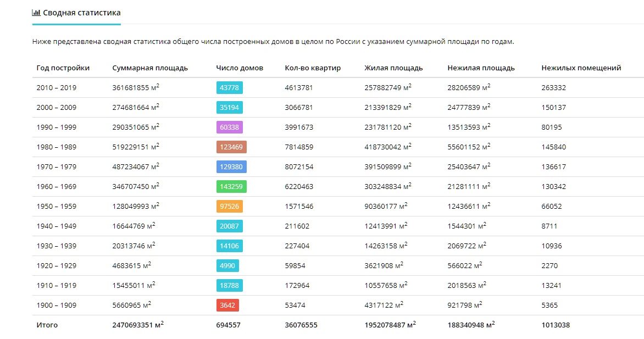Click the Нежилых помещений column header
The width and height of the screenshot is (644, 339).
click(581, 68)
